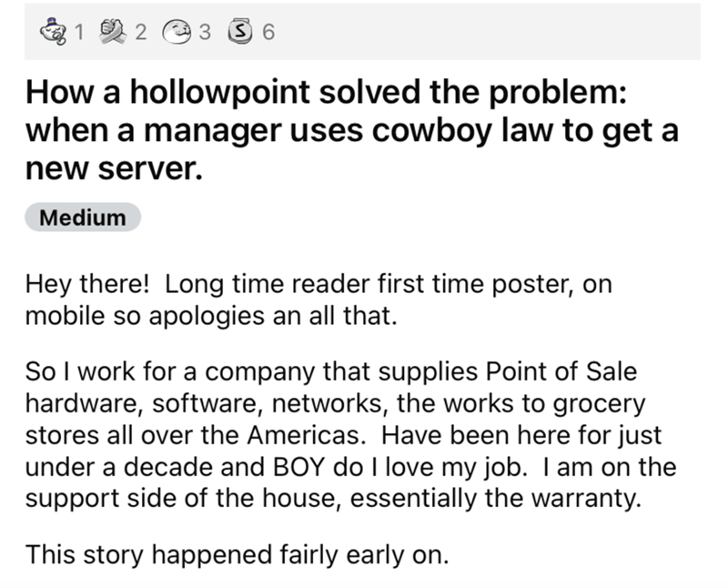Click the baby snoo award icon
Viewport: 728px width, 588px height.
[x=57, y=34]
